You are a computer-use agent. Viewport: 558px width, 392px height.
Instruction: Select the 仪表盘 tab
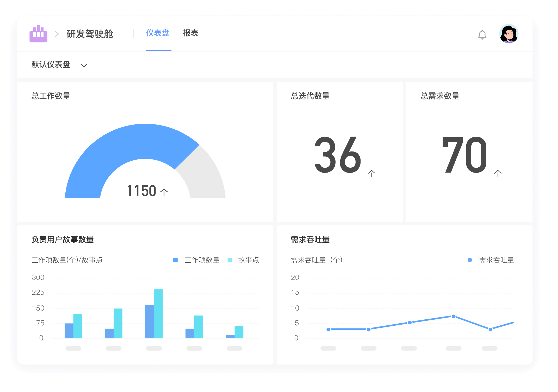coord(158,33)
